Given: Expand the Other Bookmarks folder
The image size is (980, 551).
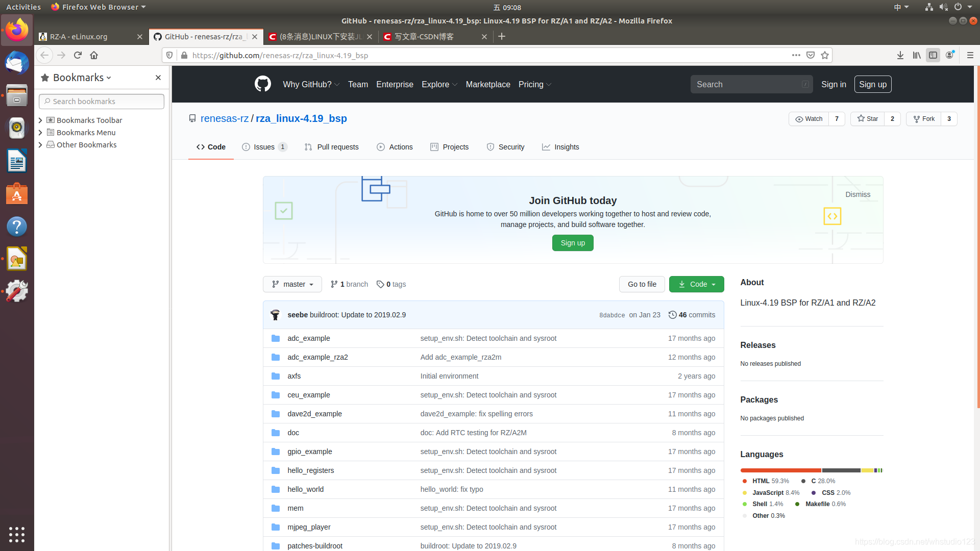Looking at the screenshot, I should [40, 145].
